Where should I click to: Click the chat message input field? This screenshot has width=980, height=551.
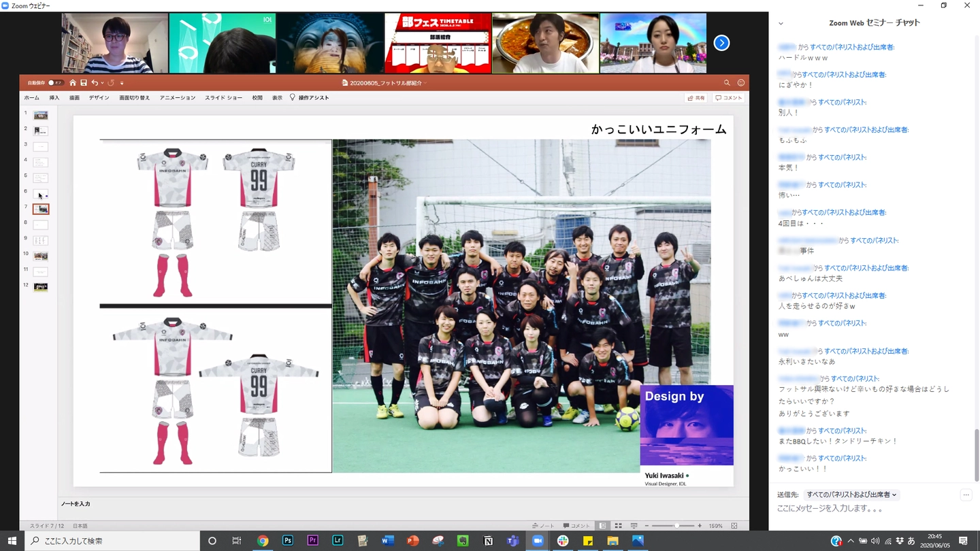[864, 509]
